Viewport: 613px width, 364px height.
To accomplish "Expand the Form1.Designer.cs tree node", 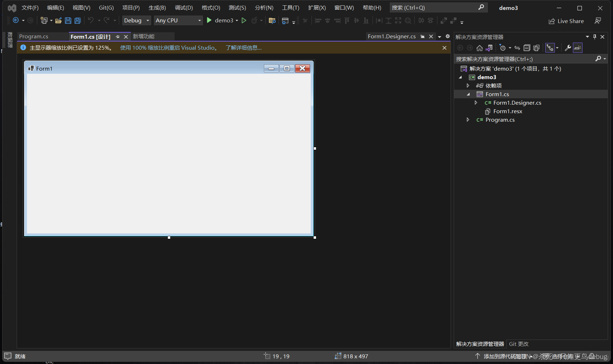I will tap(476, 103).
